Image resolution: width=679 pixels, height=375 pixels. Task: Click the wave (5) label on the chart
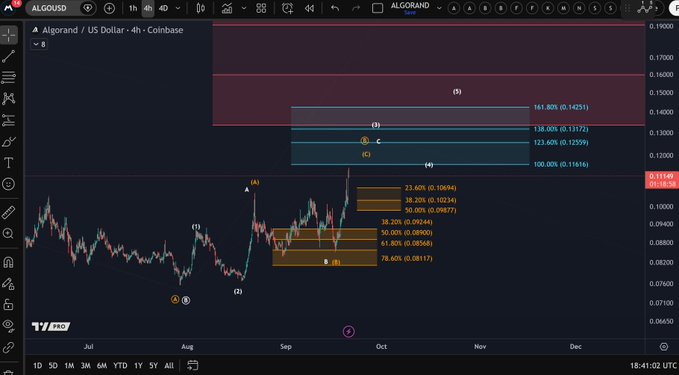[x=457, y=91]
